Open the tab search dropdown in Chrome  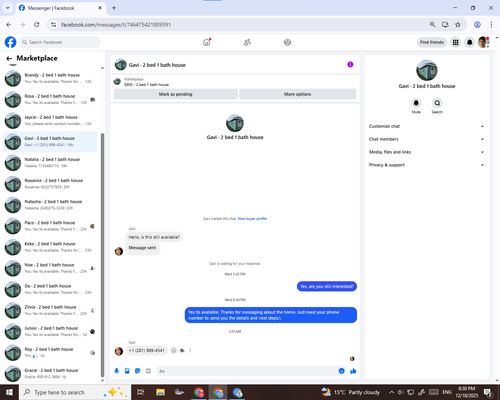8,8
